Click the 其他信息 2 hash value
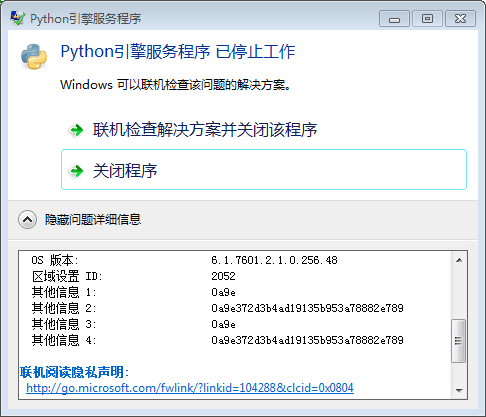The image size is (486, 417). tap(307, 308)
